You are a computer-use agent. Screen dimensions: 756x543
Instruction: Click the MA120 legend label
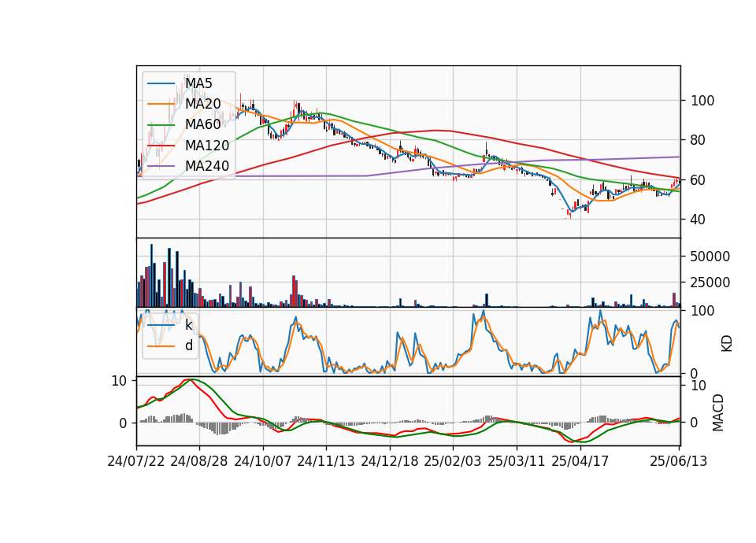[x=207, y=146]
